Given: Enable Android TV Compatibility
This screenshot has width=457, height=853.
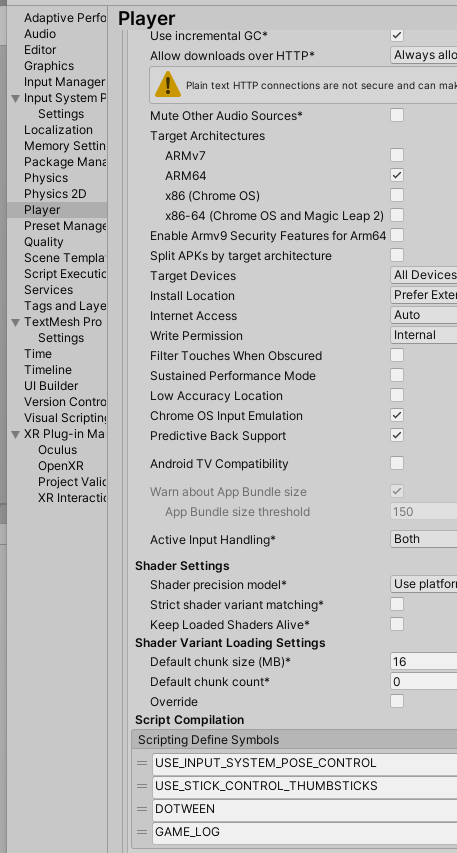Looking at the screenshot, I should (x=397, y=463).
